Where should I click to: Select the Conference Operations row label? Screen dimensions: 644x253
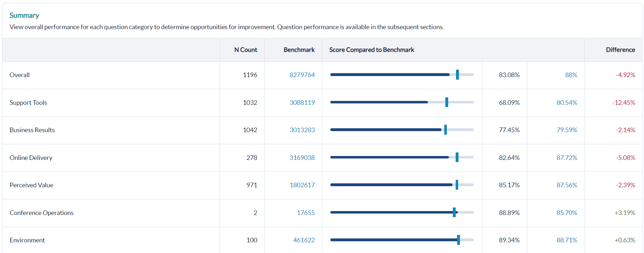point(41,213)
